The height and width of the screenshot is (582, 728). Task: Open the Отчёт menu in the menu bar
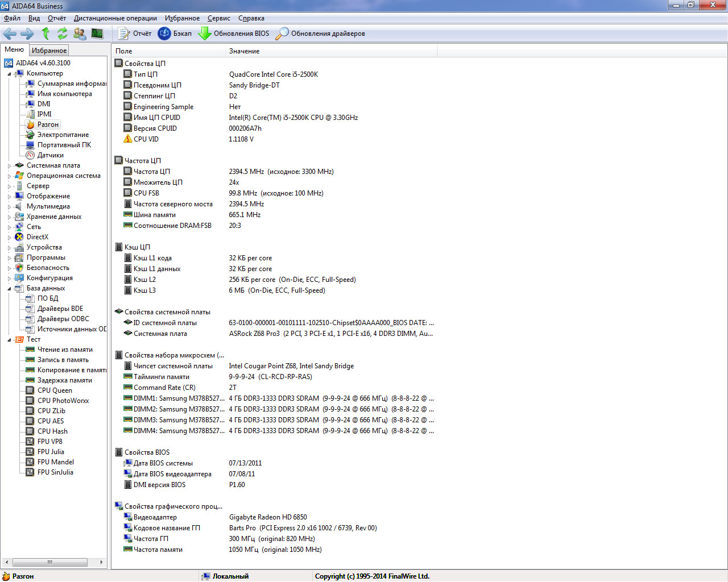coord(57,18)
